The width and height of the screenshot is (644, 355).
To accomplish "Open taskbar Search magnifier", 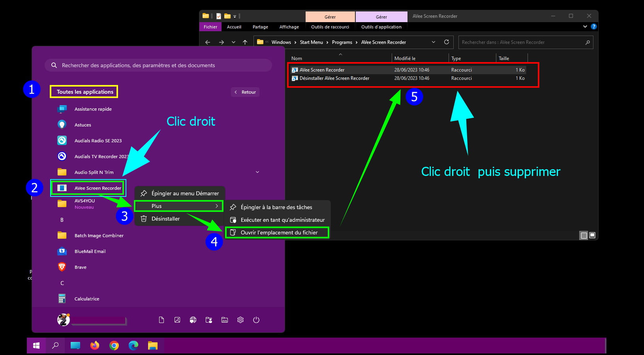I will tap(56, 346).
